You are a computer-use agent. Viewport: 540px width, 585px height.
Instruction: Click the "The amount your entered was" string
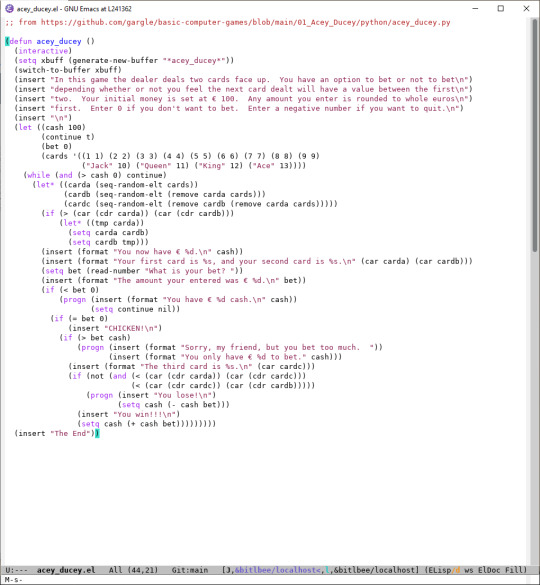196,281
